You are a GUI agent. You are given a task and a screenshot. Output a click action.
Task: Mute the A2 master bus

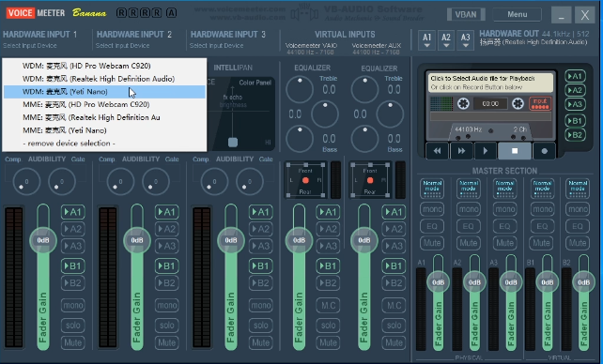469,243
